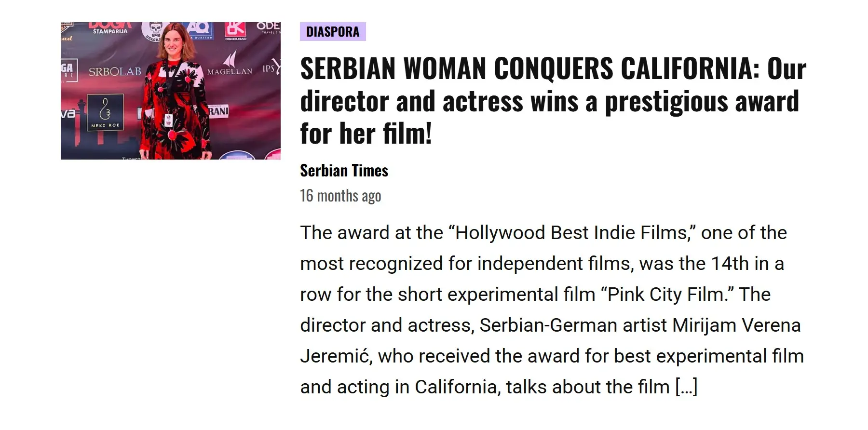Click "Hollywood Best Indie Films" in the excerpt
The width and height of the screenshot is (868, 430).
[571, 233]
